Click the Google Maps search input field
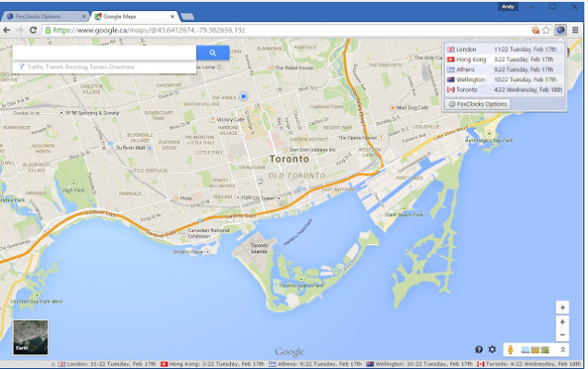 pos(104,53)
